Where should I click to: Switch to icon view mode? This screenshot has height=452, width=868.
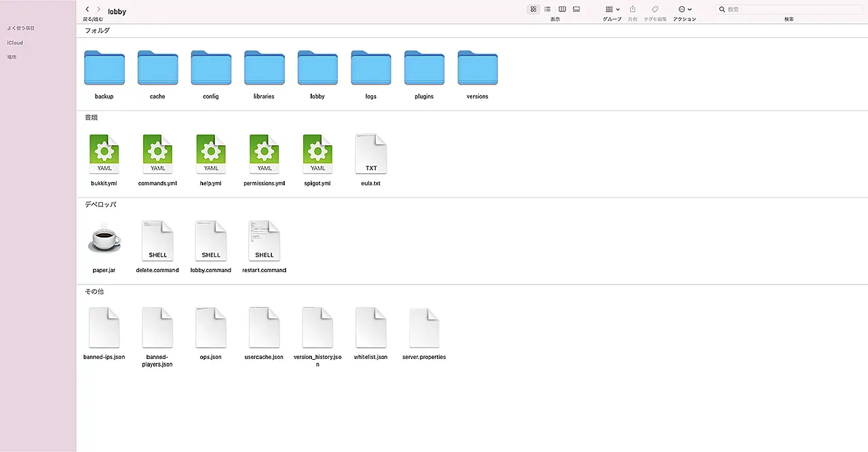(x=534, y=9)
